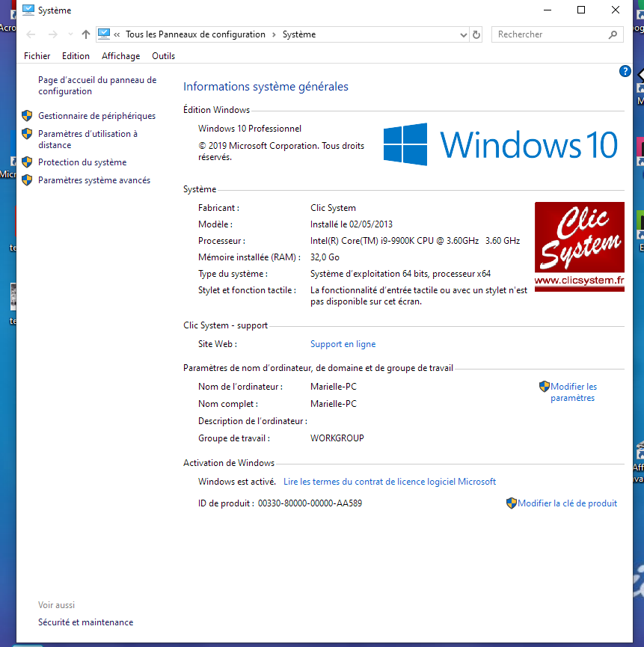Expand the address bar history dropdown
The image size is (644, 647).
click(464, 35)
